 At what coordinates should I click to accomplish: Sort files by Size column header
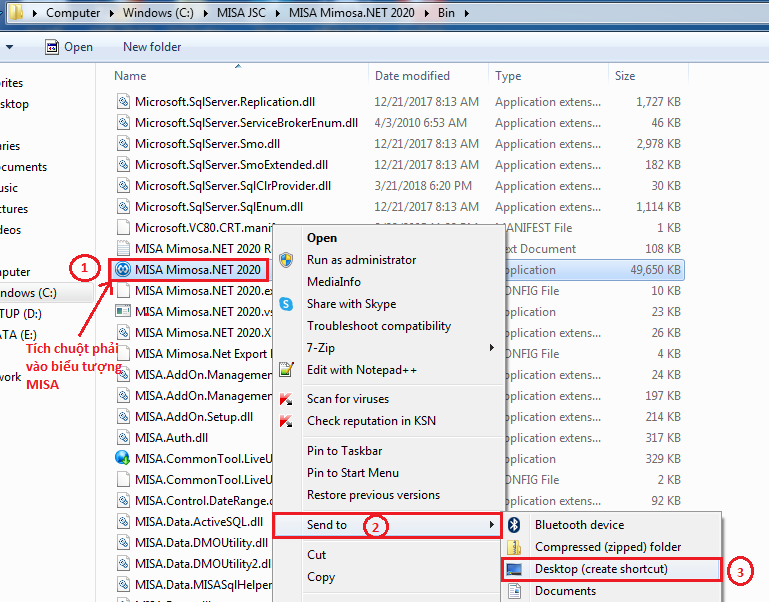click(x=625, y=76)
